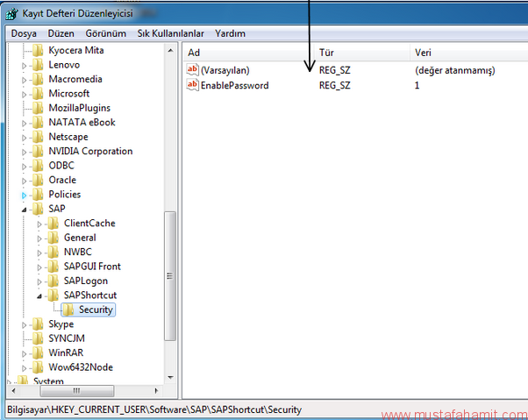Click the NVIDIA Corporation folder icon
528x420 pixels.
(x=38, y=152)
